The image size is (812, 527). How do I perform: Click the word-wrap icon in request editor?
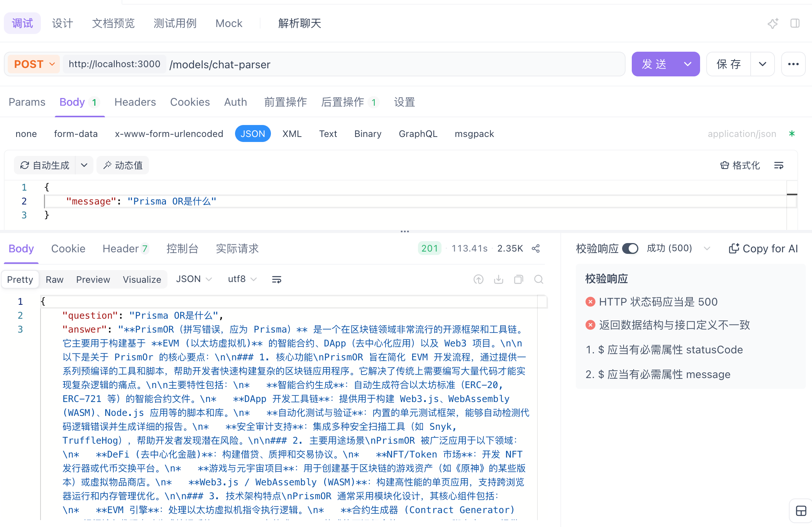779,166
